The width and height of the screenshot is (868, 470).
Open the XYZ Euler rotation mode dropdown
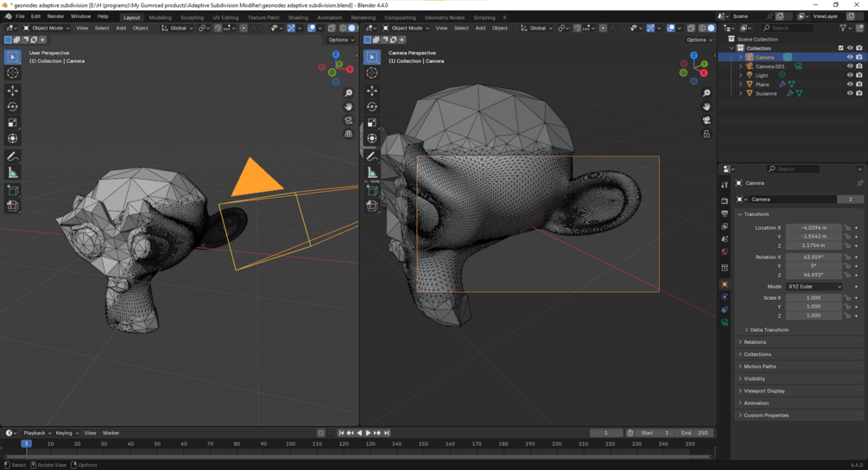(x=814, y=286)
